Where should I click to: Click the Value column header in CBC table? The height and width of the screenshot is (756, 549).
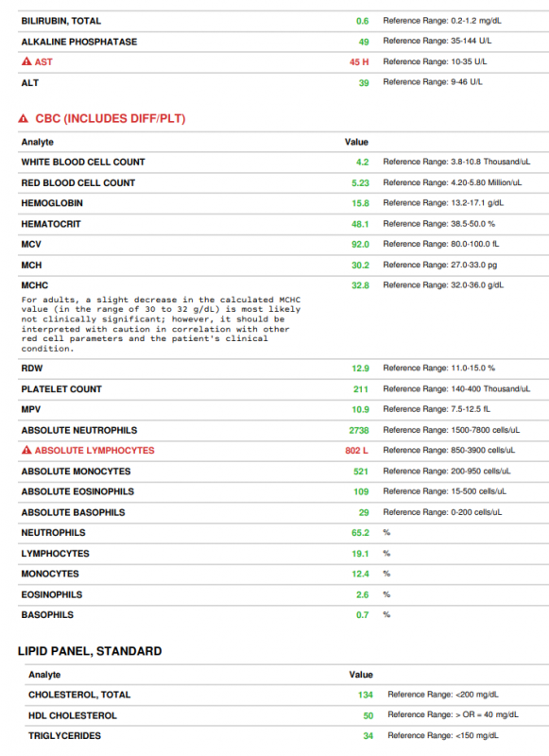point(356,143)
